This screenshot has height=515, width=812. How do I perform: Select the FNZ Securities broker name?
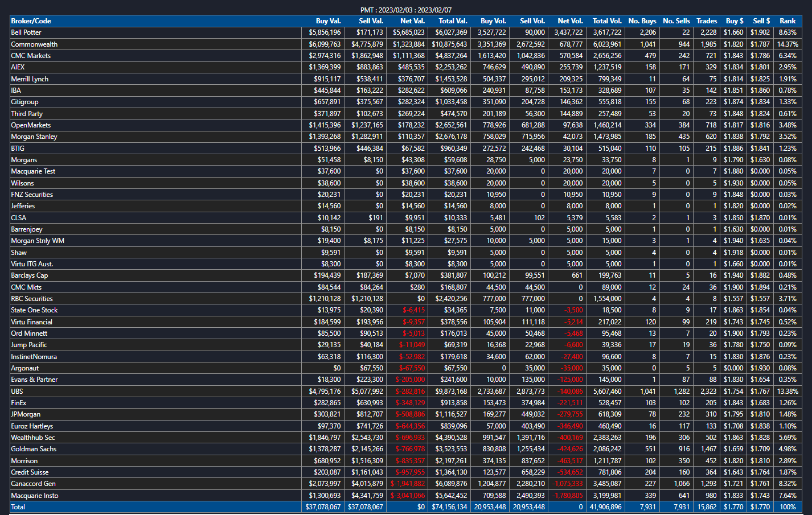tap(32, 195)
